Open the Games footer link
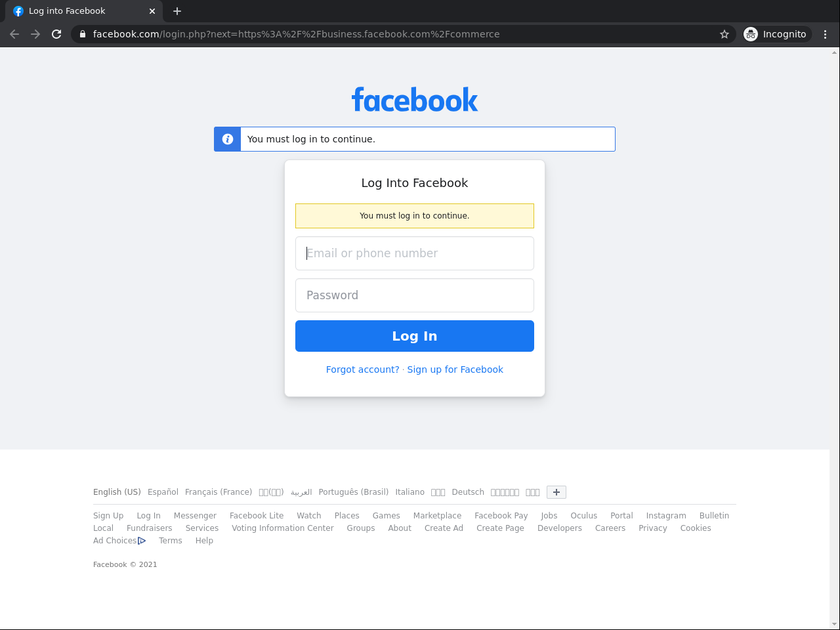840x630 pixels. [387, 516]
